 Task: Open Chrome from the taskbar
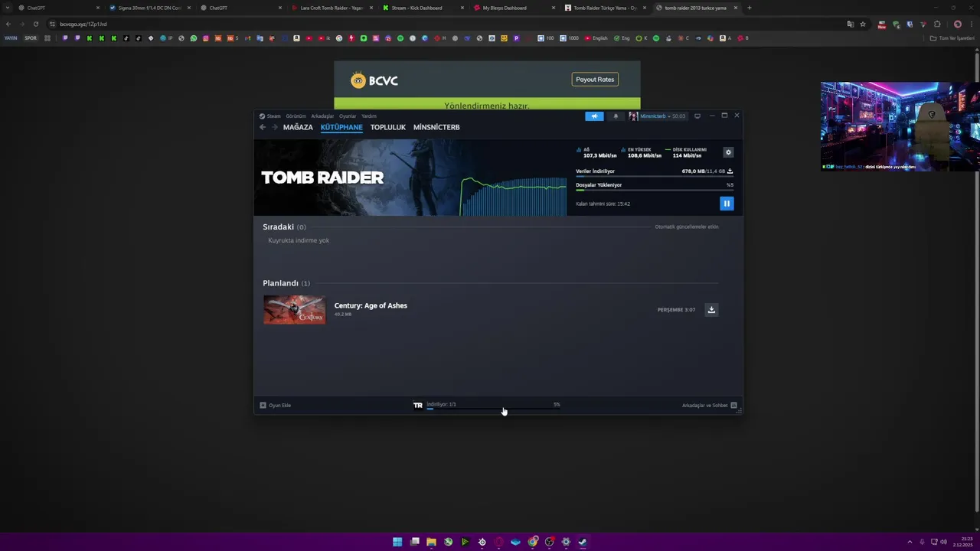point(532,542)
